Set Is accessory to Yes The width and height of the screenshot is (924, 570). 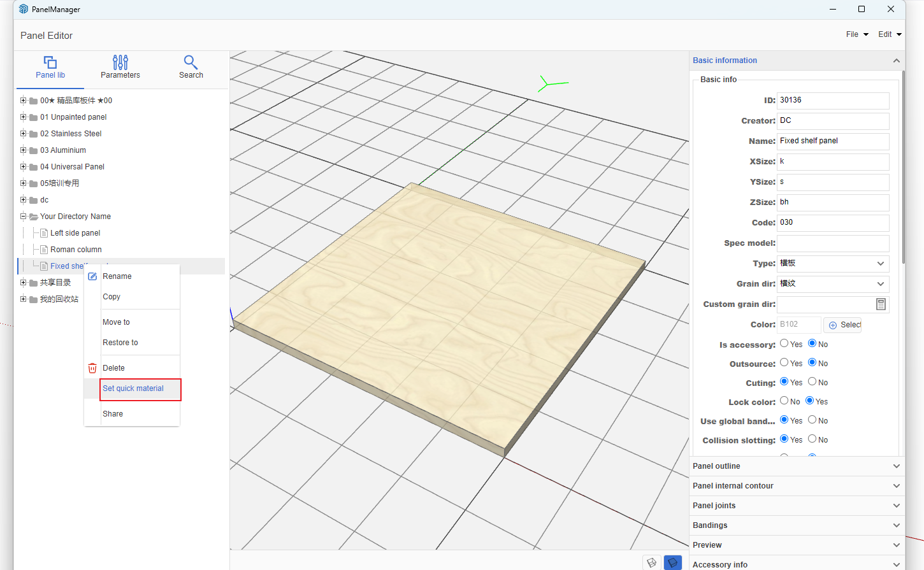[784, 344]
